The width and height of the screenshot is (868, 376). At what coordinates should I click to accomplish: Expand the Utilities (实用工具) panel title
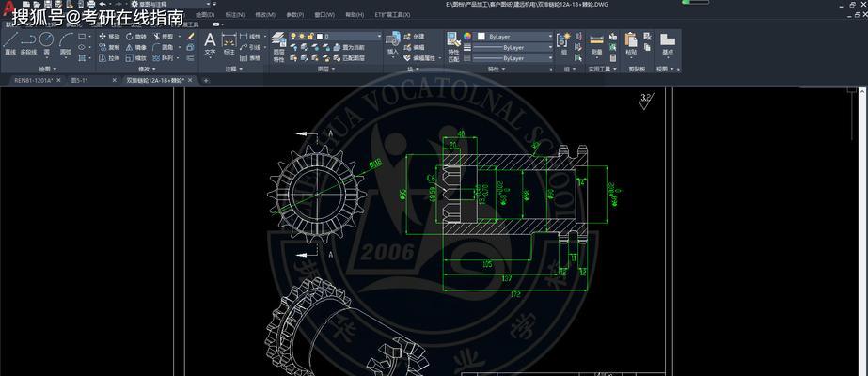601,70
